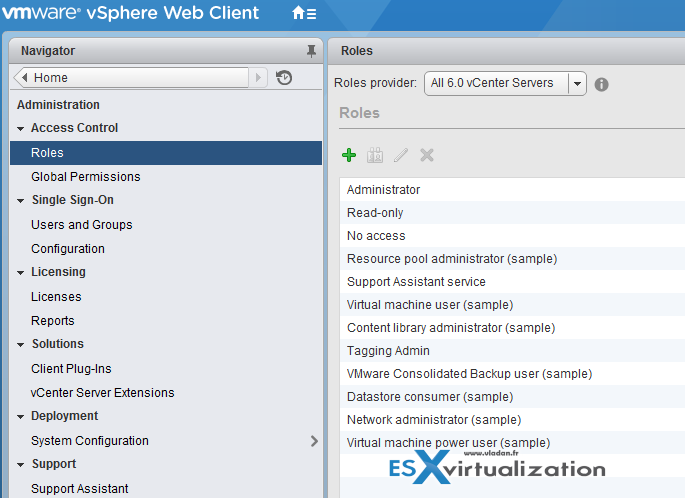Collapse the Solutions section
The image size is (685, 498).
[21, 345]
